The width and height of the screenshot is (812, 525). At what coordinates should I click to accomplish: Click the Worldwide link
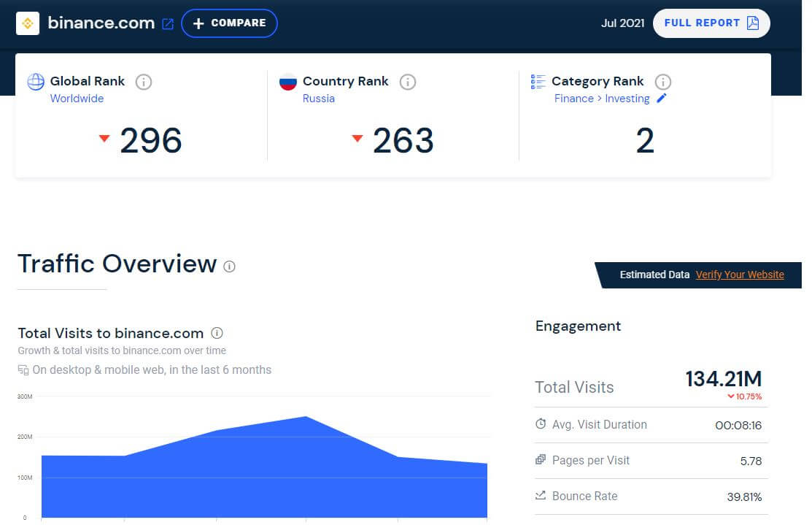[77, 99]
